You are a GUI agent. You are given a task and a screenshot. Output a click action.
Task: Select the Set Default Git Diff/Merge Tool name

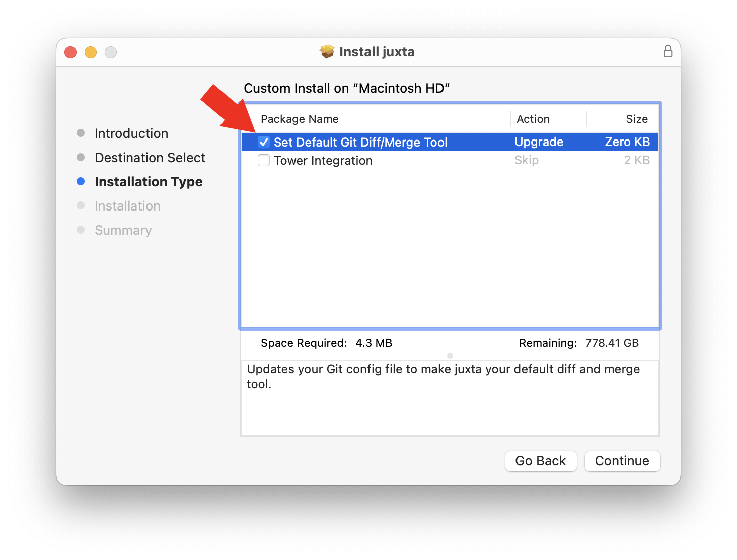pyautogui.click(x=360, y=142)
